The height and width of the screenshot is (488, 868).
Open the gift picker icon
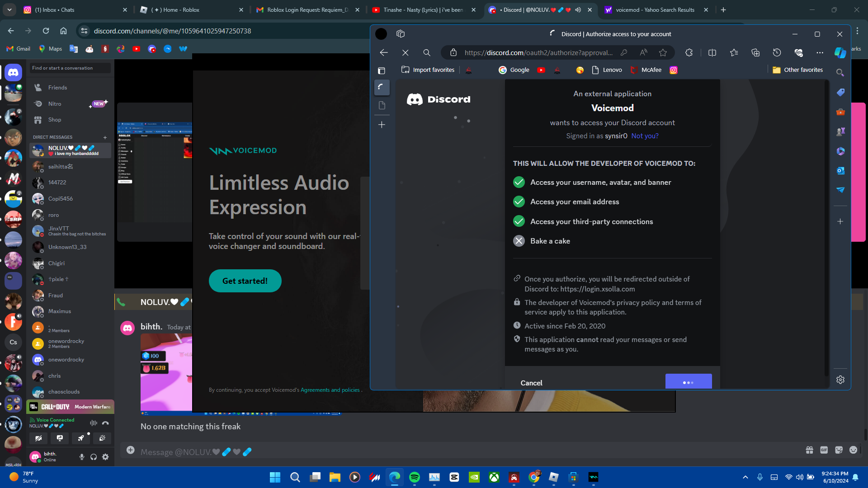809,450
